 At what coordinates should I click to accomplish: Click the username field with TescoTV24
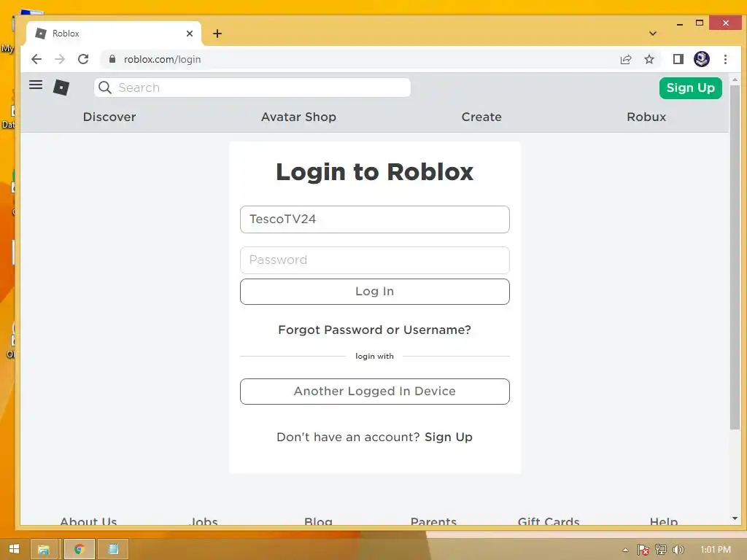[375, 219]
